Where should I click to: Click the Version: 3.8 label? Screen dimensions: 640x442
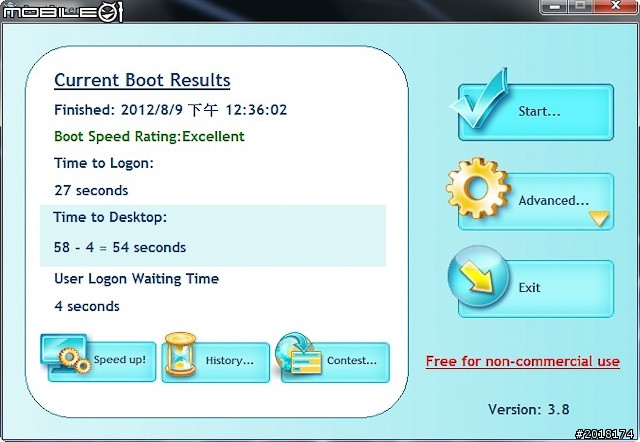coord(528,409)
